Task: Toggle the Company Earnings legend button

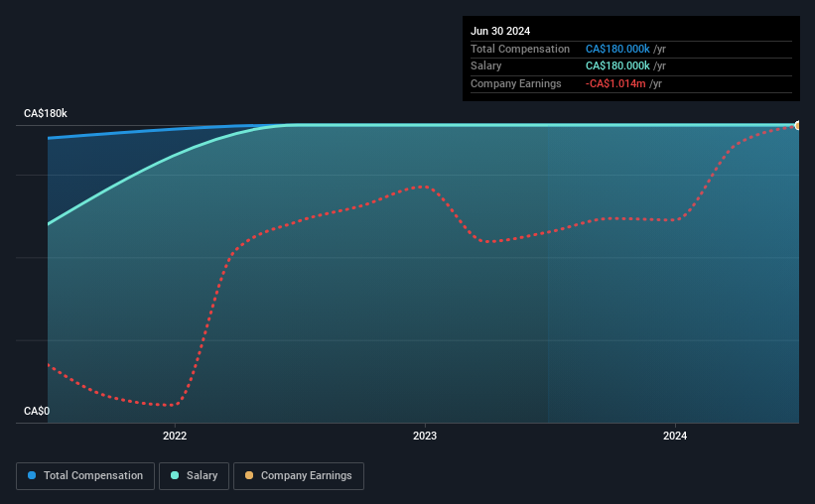Action: point(299,476)
